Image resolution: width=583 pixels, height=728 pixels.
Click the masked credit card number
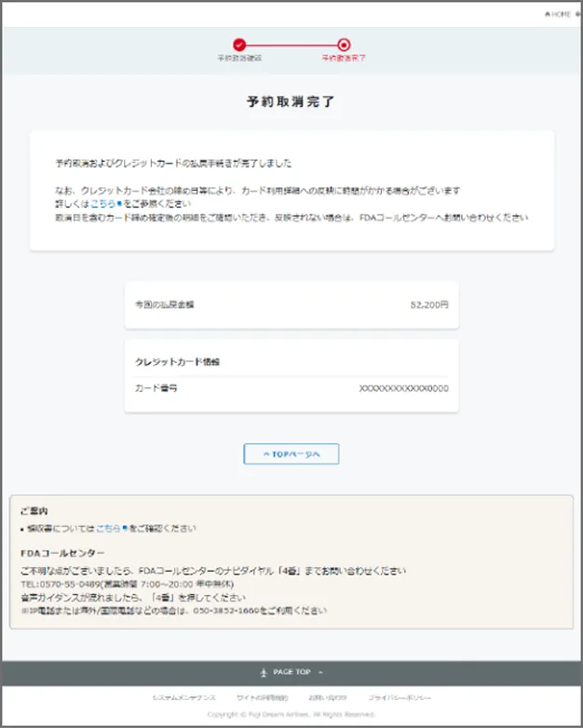403,388
